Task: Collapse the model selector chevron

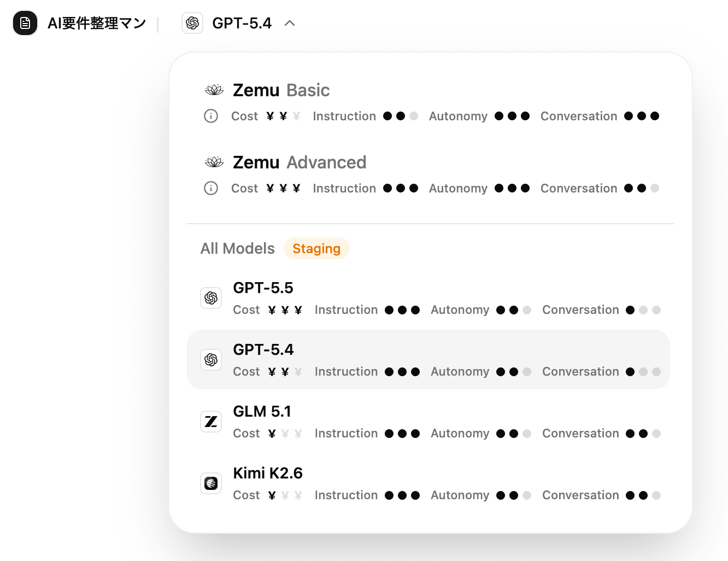Action: 290,23
